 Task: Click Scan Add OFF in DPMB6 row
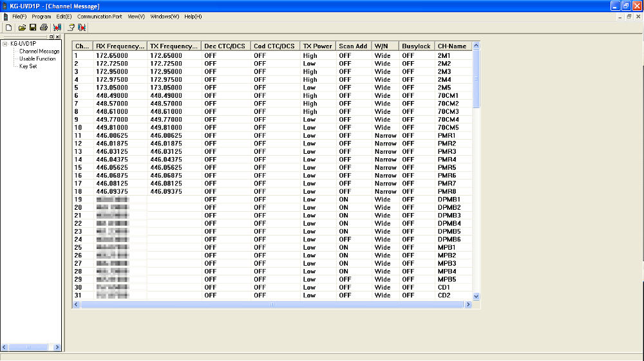point(345,239)
